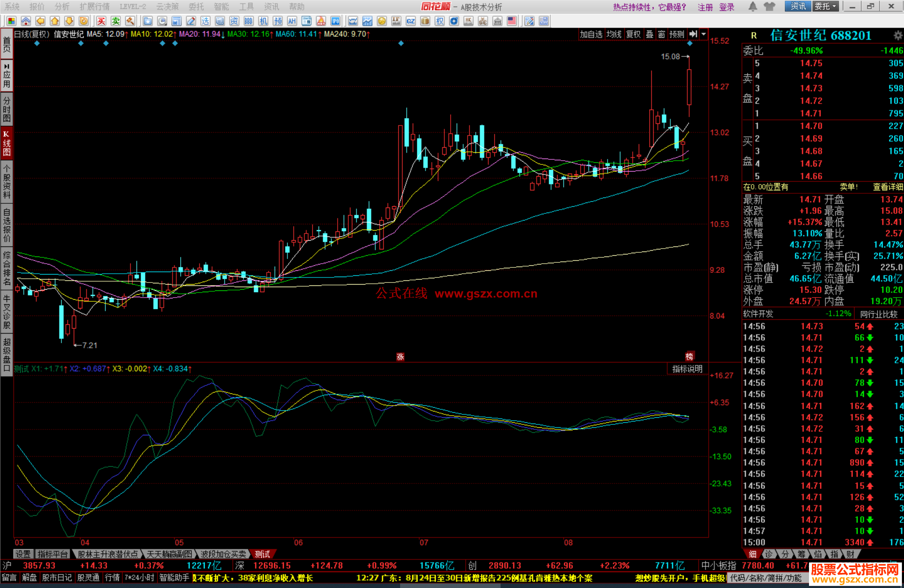Viewport: 904px width, 588px height.
Task: Click the HOT flame toolbar icon
Action: (321, 21)
